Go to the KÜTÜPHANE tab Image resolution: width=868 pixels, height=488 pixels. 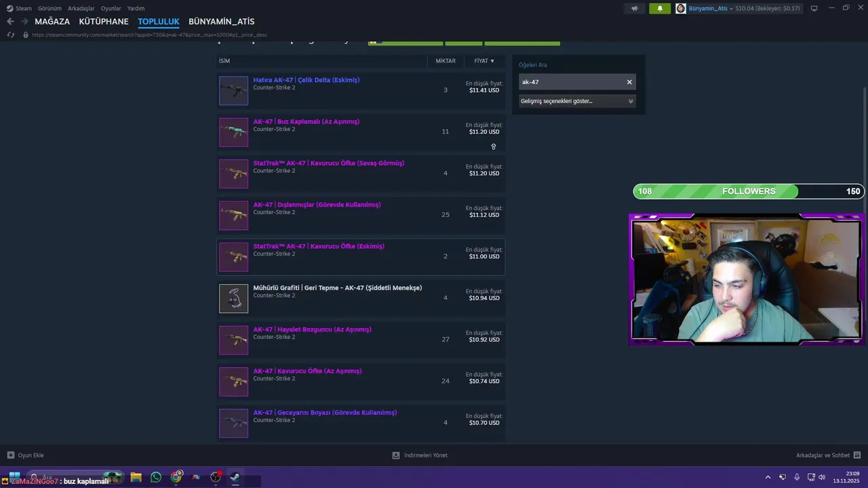tap(104, 22)
